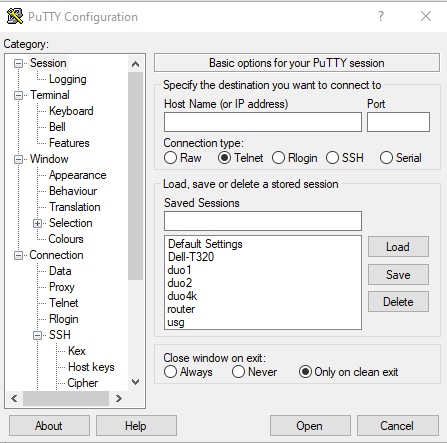This screenshot has height=443, width=447.
Task: Open the Appearance category
Action: (77, 175)
